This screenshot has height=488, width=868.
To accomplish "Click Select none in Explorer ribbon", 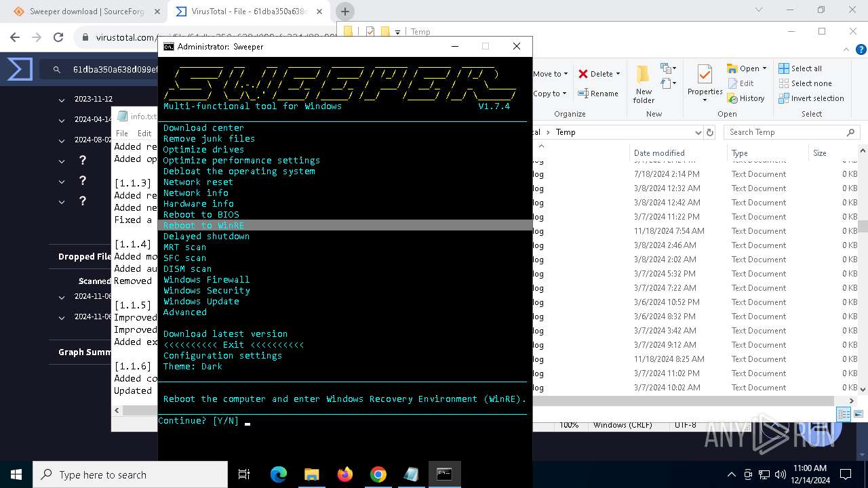I will click(x=805, y=83).
